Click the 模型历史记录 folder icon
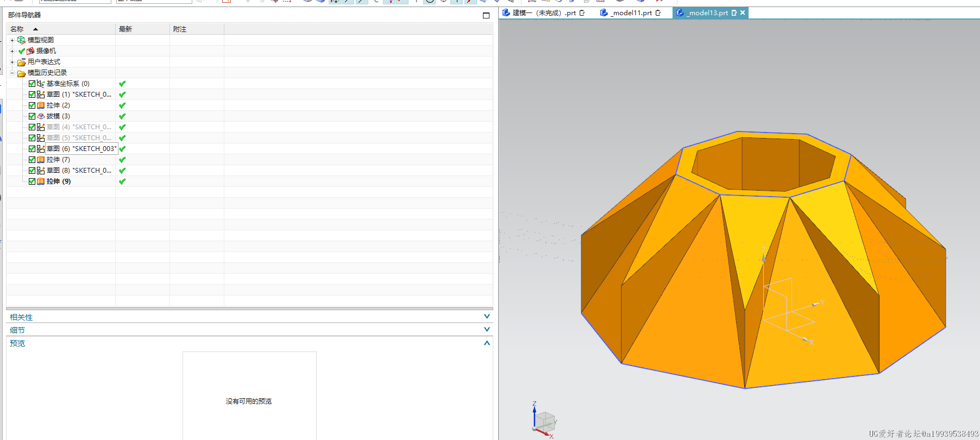 21,73
